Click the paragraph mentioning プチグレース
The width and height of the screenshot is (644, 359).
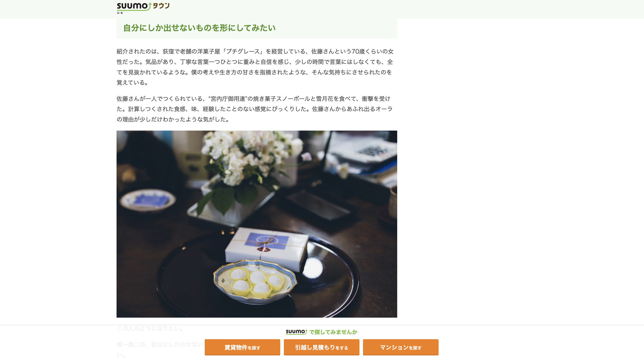[x=255, y=67]
